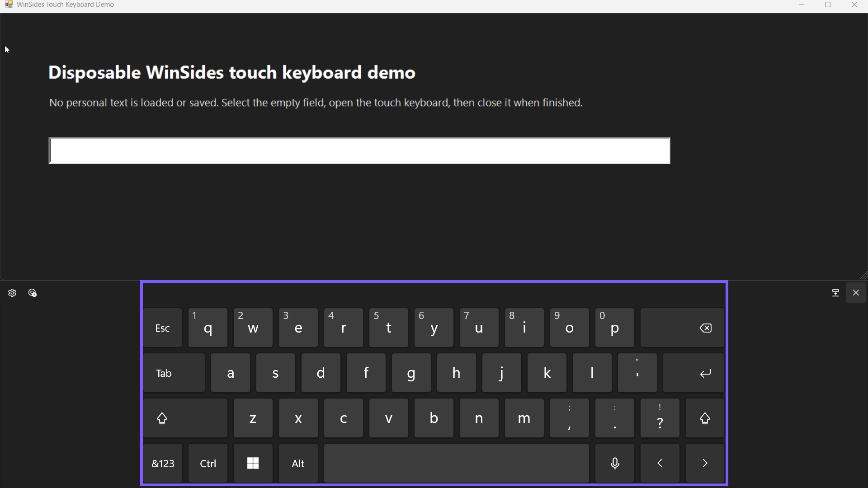Tap the apostrophe key
868x488 pixels.
pos(637,373)
